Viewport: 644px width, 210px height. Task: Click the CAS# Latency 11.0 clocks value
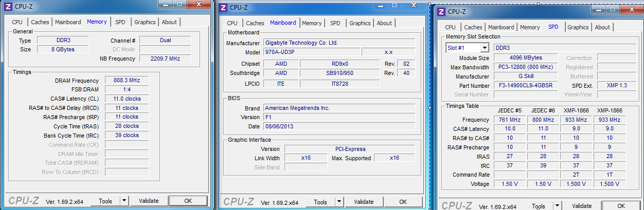pyautogui.click(x=127, y=99)
